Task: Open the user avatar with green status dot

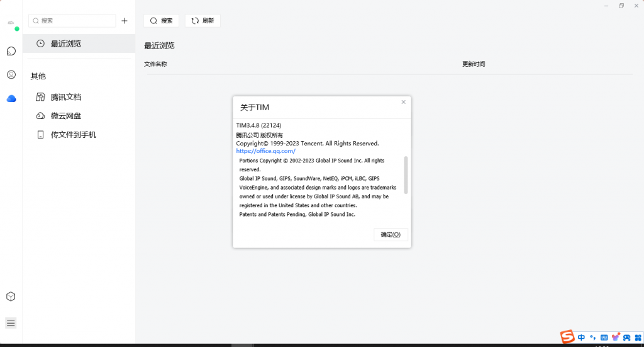Action: [x=11, y=23]
